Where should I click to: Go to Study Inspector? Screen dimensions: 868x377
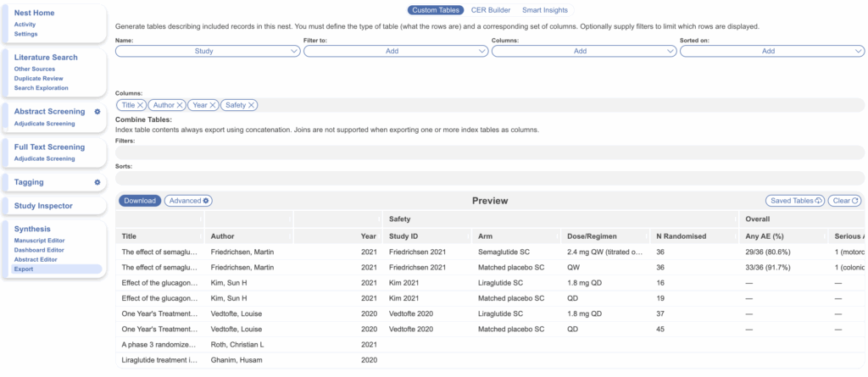[x=43, y=206]
